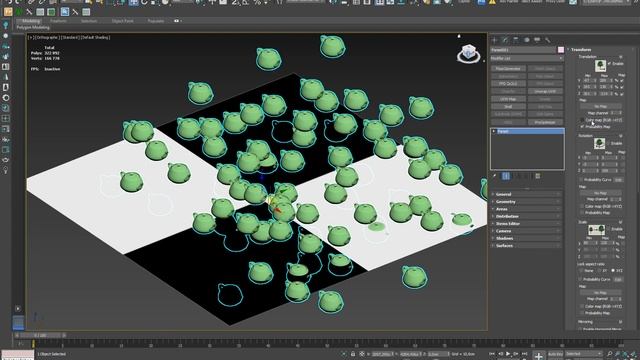The image size is (640, 360).
Task: Toggle show end result icon under the stack
Action: pyautogui.click(x=506, y=176)
